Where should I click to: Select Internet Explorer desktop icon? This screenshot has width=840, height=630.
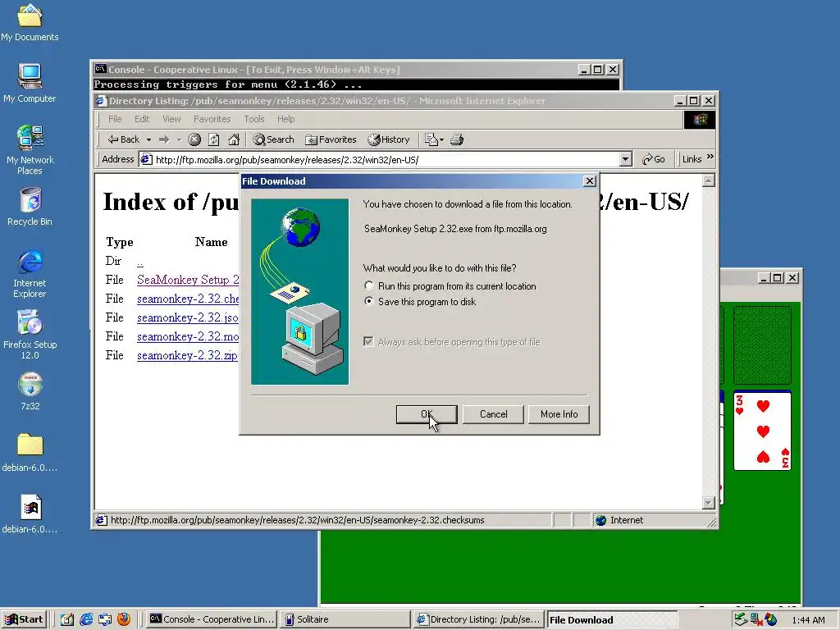tap(30, 273)
